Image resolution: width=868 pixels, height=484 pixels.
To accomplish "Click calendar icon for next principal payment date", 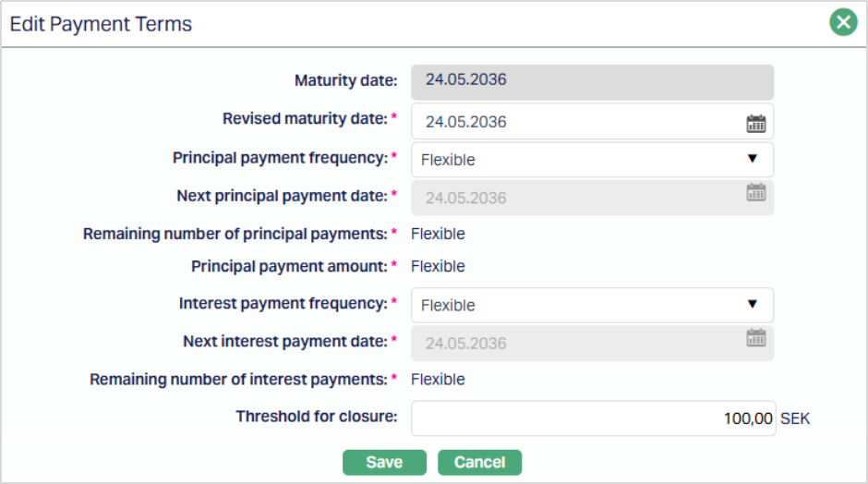I will (x=756, y=192).
